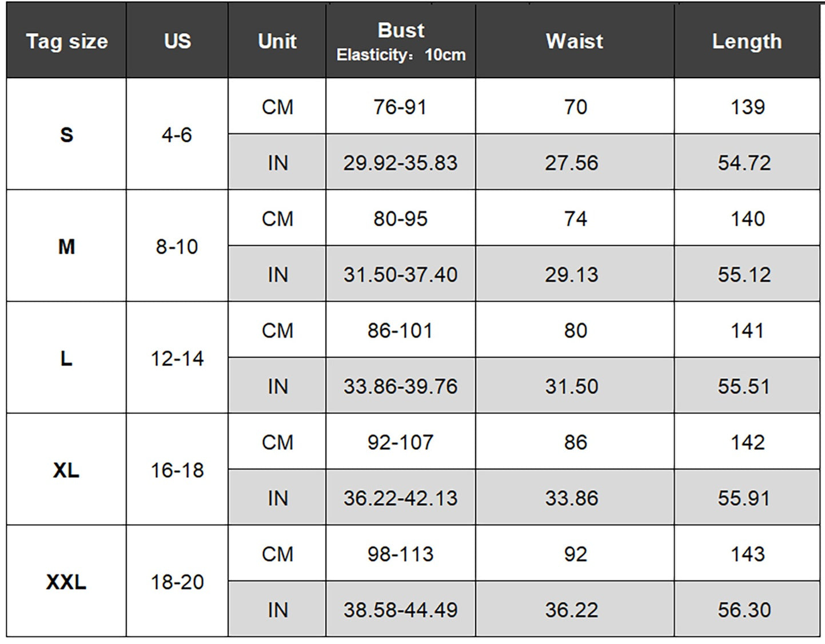Click bust value 98-113 cell
The image size is (825, 644).
pos(401,553)
